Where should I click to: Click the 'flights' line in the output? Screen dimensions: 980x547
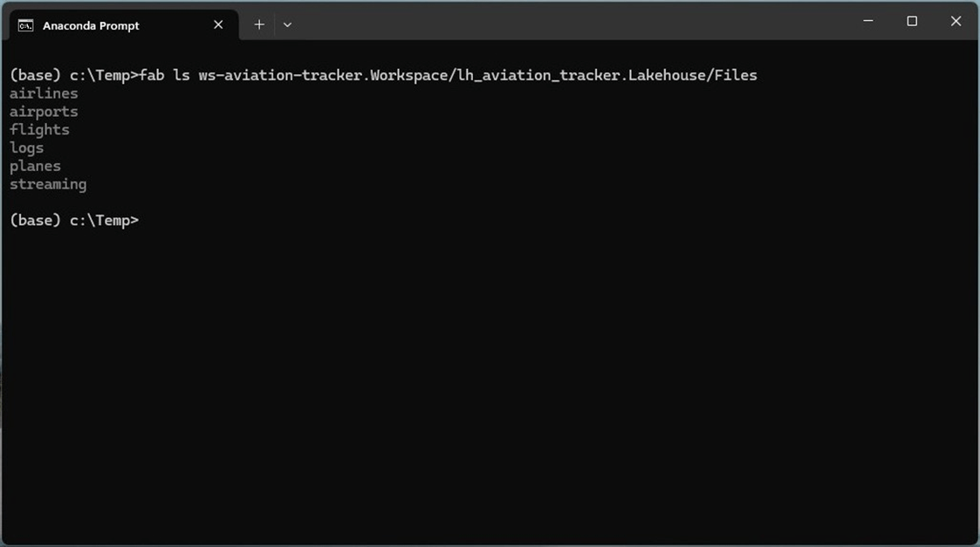click(x=39, y=130)
